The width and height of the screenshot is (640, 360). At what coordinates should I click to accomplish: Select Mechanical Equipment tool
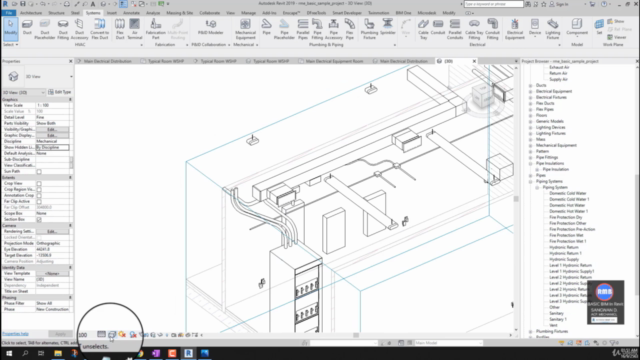click(245, 29)
